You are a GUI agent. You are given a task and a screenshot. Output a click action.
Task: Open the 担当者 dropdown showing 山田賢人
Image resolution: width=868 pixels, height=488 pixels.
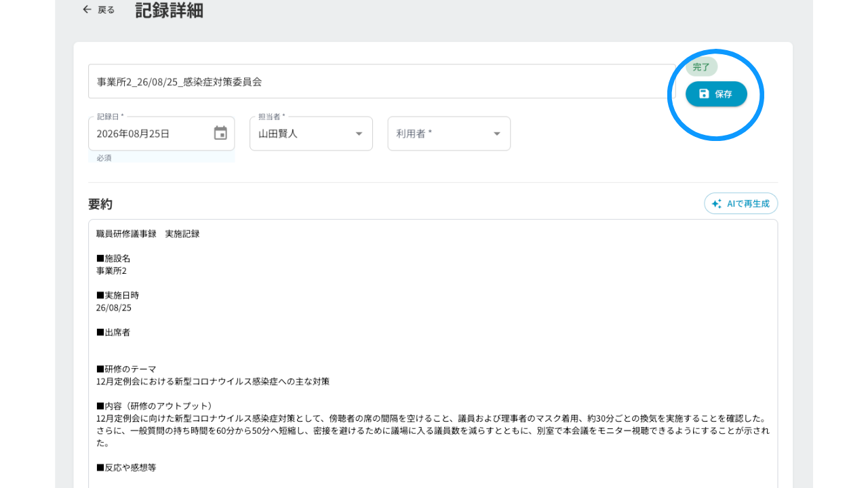coord(311,134)
